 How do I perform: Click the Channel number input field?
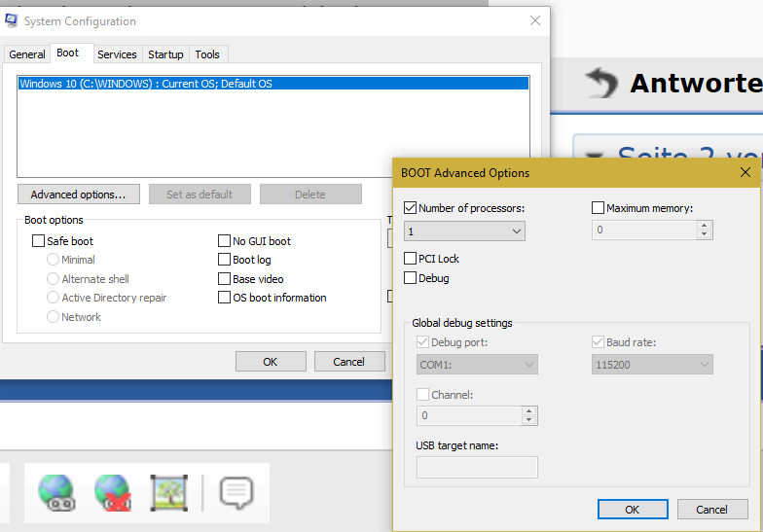coord(469,416)
